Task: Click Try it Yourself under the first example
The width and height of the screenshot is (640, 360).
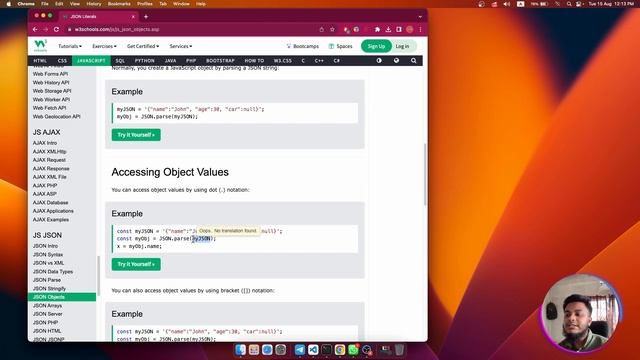Action: 136,135
